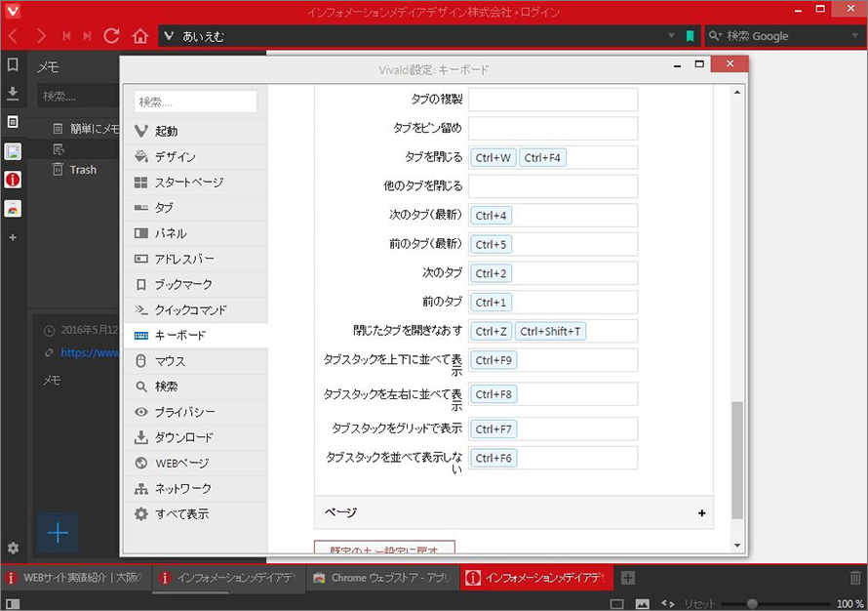Open マウス settings category
Image resolution: width=868 pixels, height=611 pixels.
[195, 360]
